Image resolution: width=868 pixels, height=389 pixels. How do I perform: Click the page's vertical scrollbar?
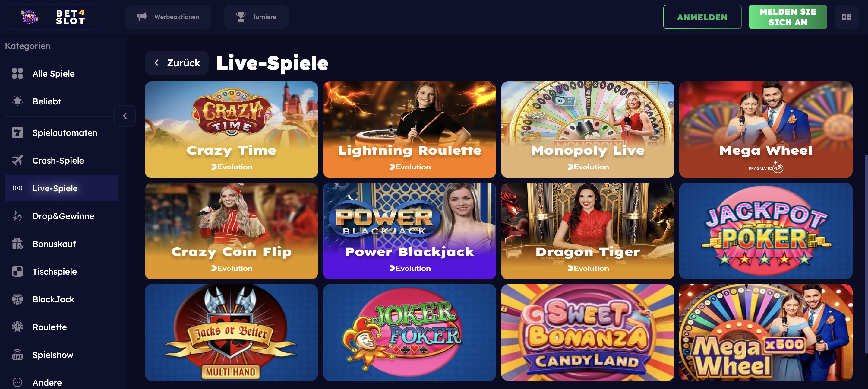tap(866, 254)
